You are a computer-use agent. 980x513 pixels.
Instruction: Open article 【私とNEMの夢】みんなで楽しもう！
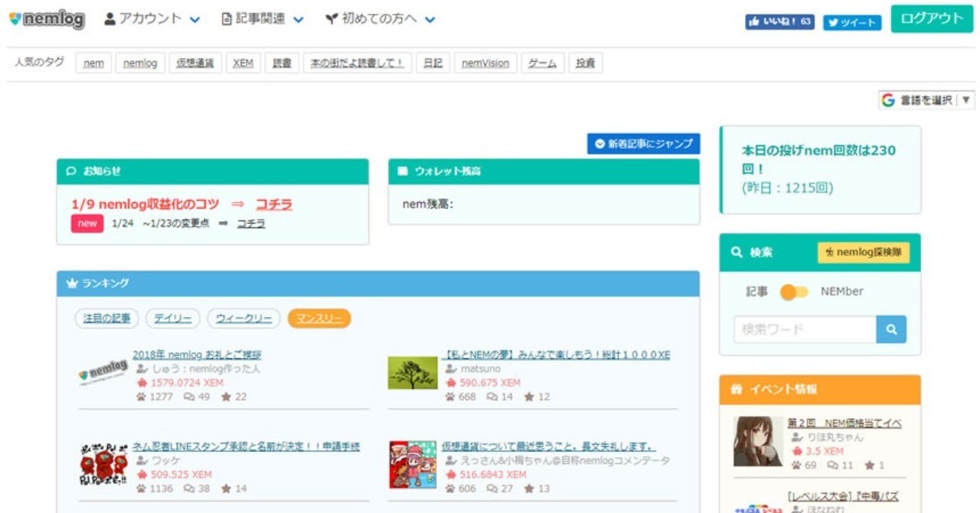coord(557,355)
